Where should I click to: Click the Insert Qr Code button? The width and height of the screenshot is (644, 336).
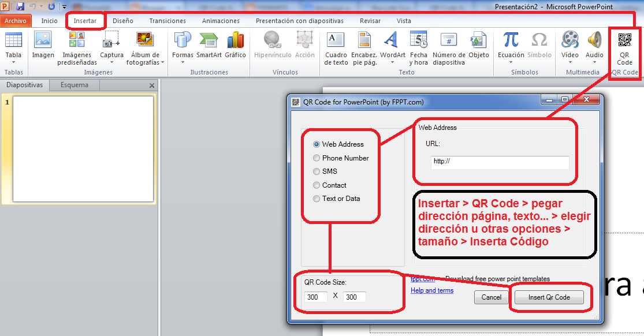[548, 297]
